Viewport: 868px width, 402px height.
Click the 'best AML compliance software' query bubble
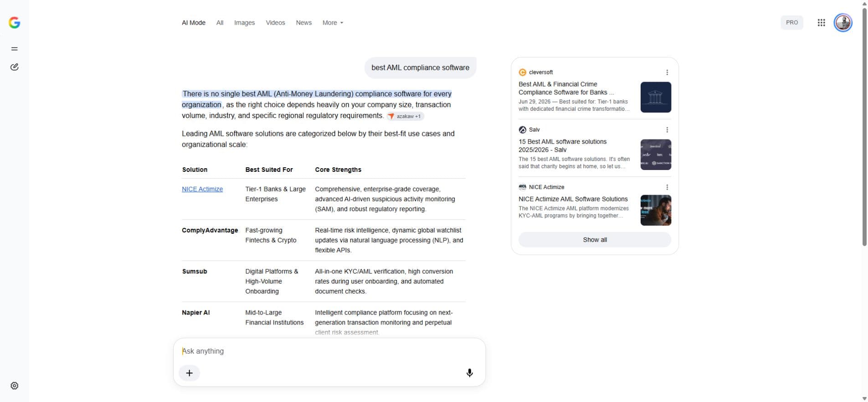[x=420, y=67]
